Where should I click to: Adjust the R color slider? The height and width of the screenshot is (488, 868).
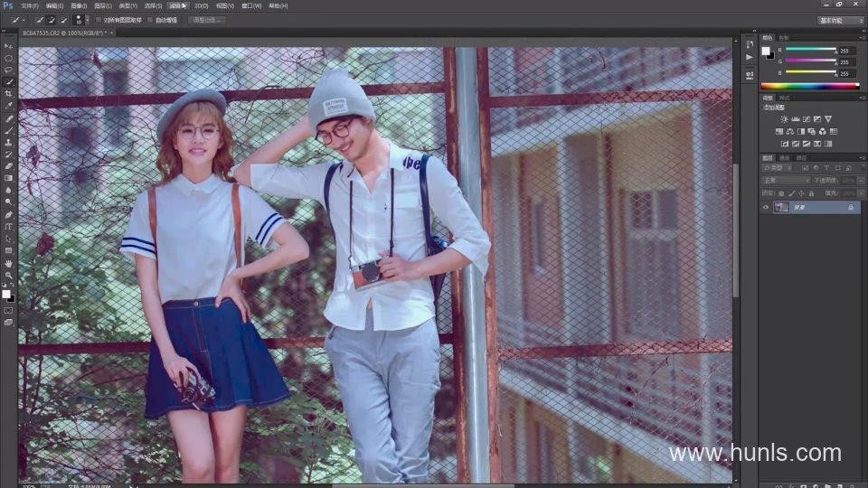(811, 50)
